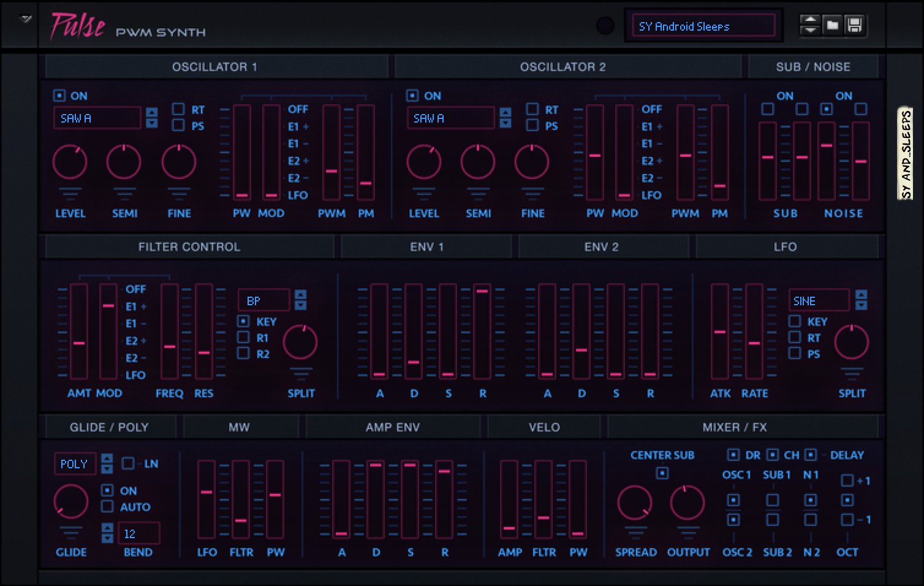Image resolution: width=924 pixels, height=586 pixels.
Task: Enable filter R2 checkbox
Action: click(243, 353)
